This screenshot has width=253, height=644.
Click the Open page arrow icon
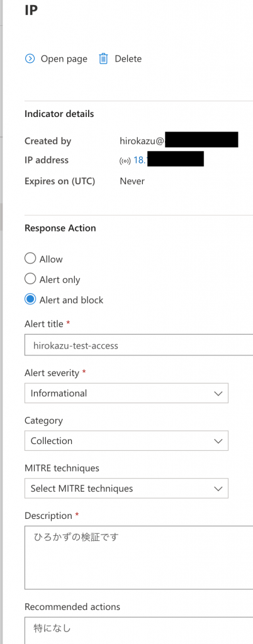point(30,58)
